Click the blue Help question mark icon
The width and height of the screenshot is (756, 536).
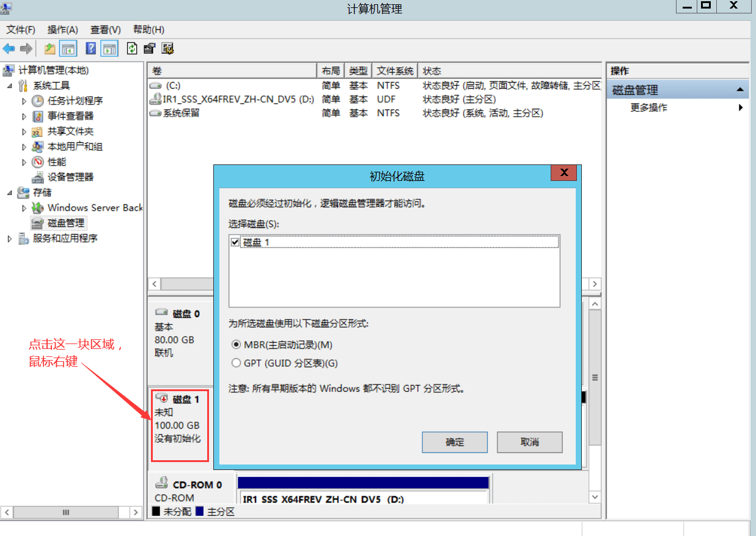tap(91, 49)
